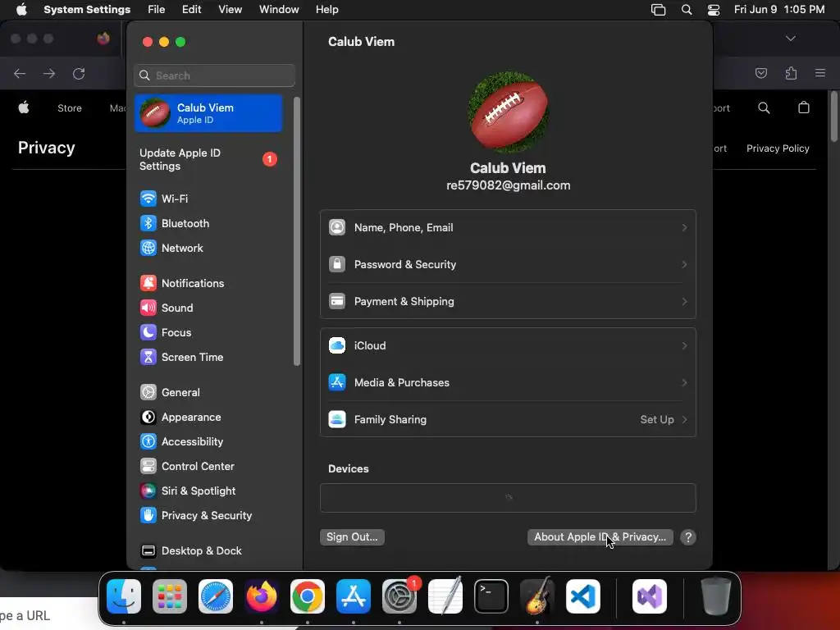Viewport: 840px width, 630px height.
Task: Open the File menu
Action: pyautogui.click(x=157, y=10)
